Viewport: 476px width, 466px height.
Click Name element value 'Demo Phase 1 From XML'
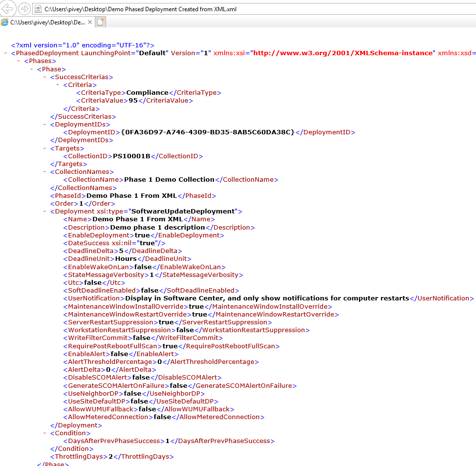tap(138, 219)
